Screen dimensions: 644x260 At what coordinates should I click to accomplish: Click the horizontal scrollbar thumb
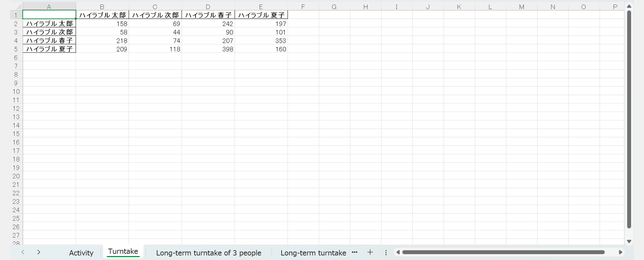pos(503,252)
